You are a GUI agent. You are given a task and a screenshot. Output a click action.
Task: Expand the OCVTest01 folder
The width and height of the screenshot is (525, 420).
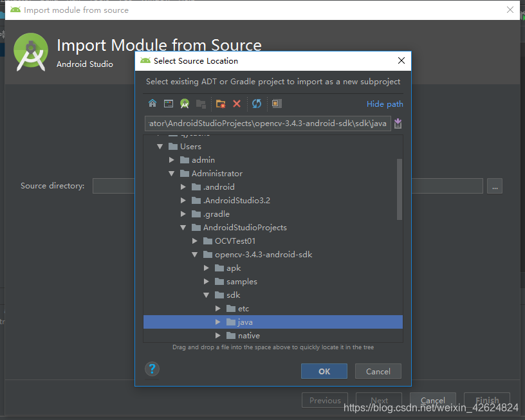point(195,241)
